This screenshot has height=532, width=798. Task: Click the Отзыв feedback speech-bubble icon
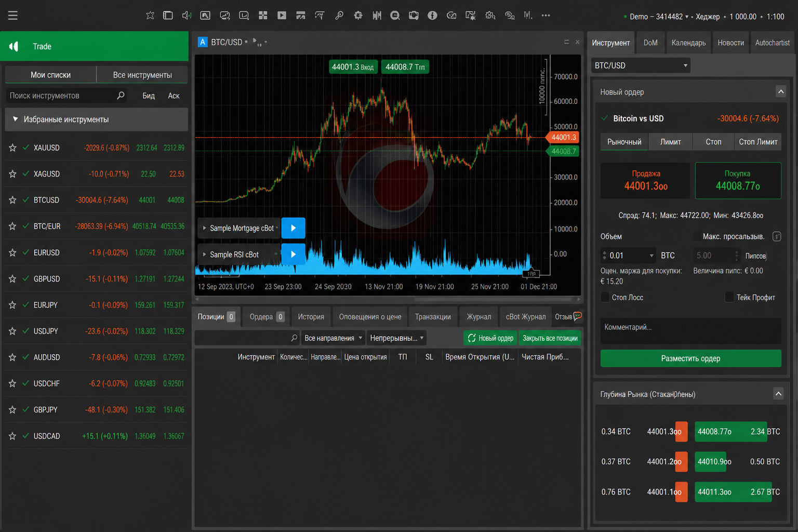[x=578, y=316]
